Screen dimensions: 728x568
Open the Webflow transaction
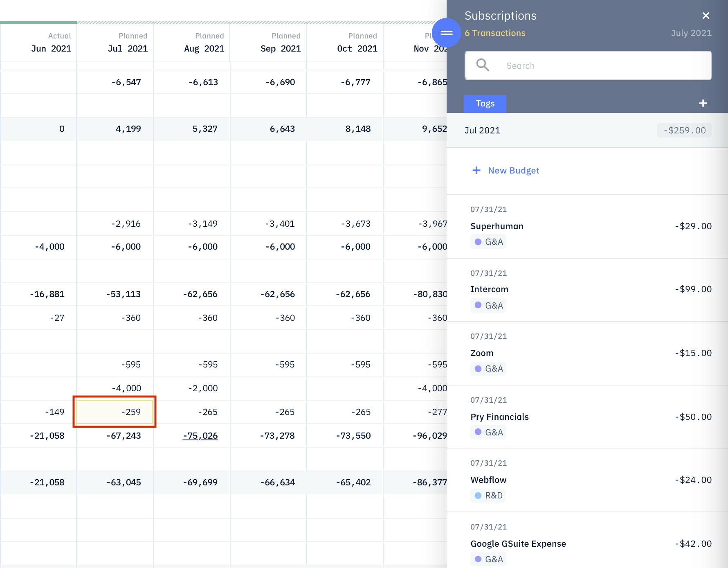pyautogui.click(x=587, y=480)
